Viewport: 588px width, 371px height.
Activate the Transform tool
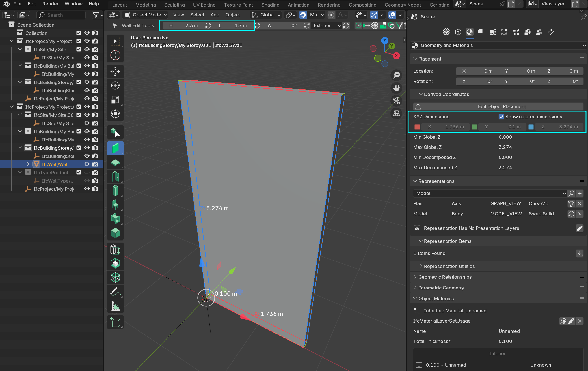click(115, 114)
